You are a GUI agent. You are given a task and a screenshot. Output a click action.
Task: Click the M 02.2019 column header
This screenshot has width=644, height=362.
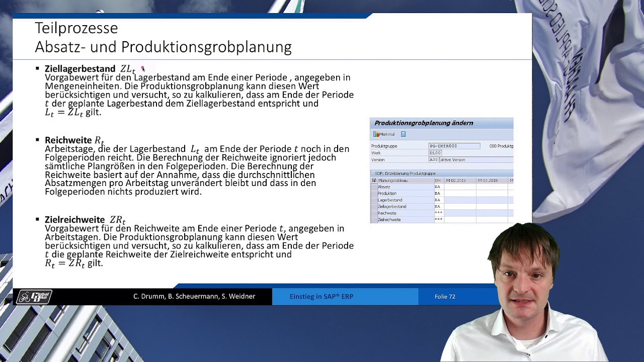(460, 180)
